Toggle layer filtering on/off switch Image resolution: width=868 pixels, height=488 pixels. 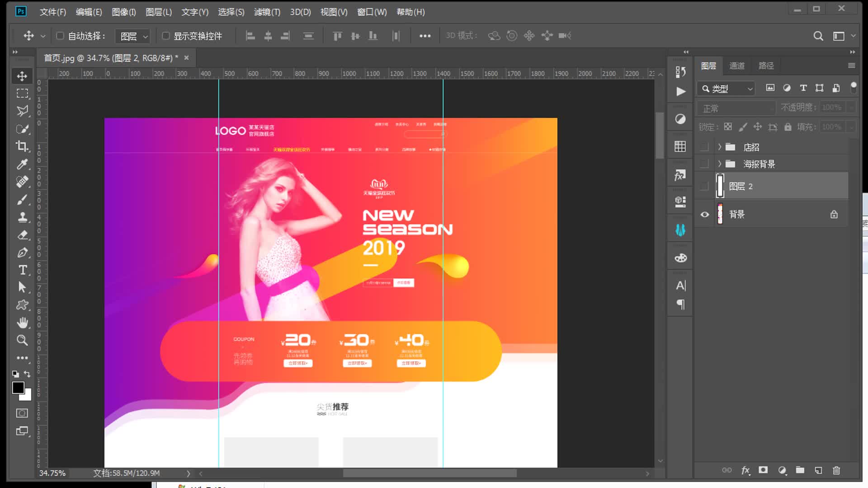tap(853, 87)
